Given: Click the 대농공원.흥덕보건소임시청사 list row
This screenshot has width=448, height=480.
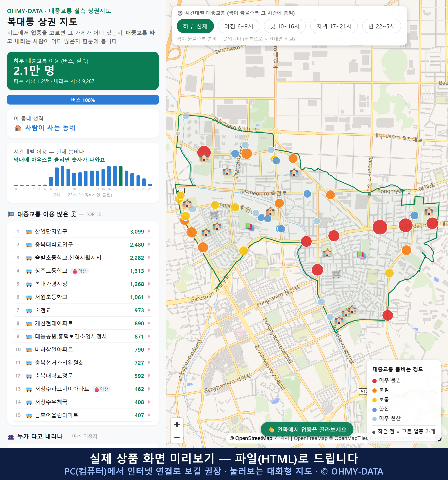Looking at the screenshot, I should tap(83, 337).
